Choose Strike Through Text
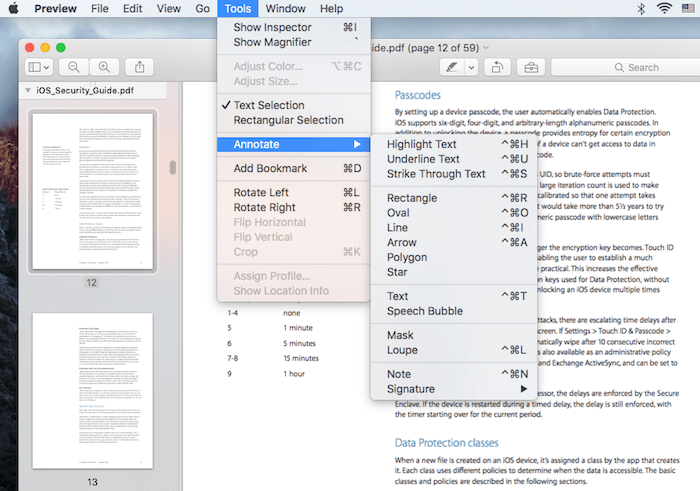This screenshot has height=491, width=700. [x=454, y=174]
